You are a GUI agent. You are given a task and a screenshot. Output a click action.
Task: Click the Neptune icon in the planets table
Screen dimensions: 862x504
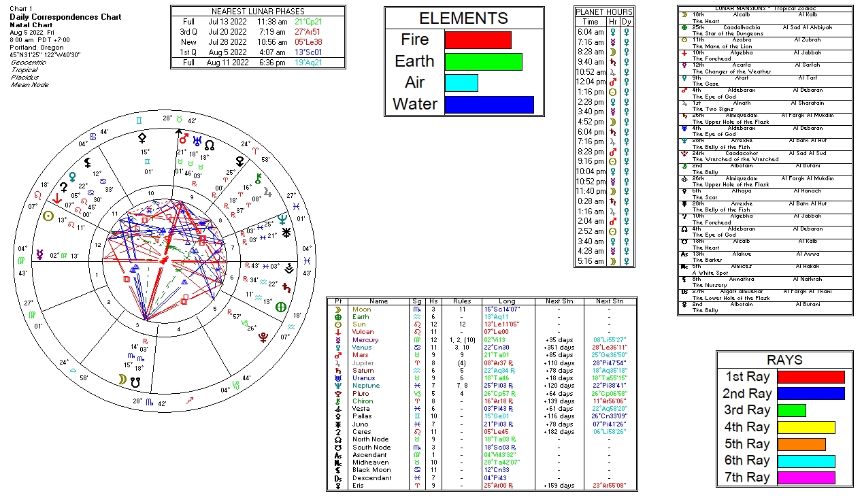click(x=339, y=386)
